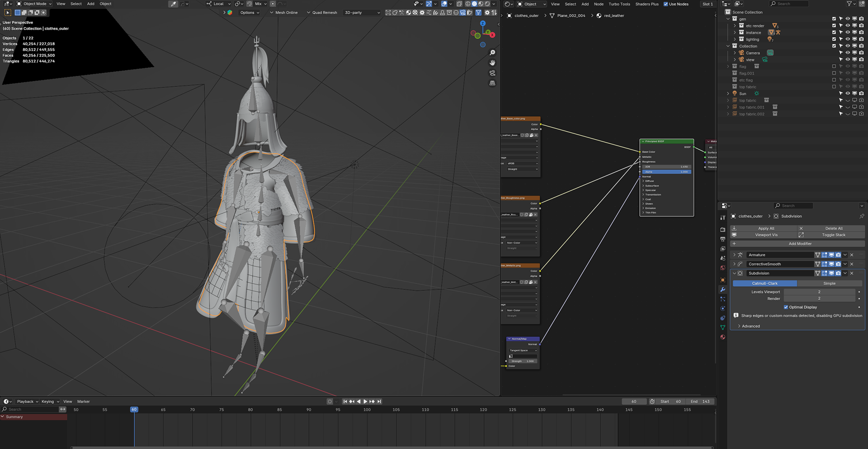The height and width of the screenshot is (449, 868).
Task: Toggle X-ray display in viewport header
Action: click(x=459, y=4)
